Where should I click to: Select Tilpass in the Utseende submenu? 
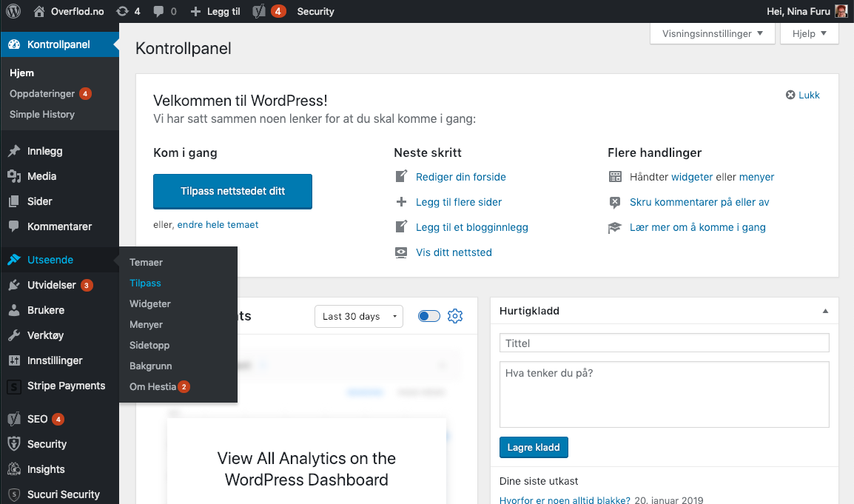click(146, 283)
